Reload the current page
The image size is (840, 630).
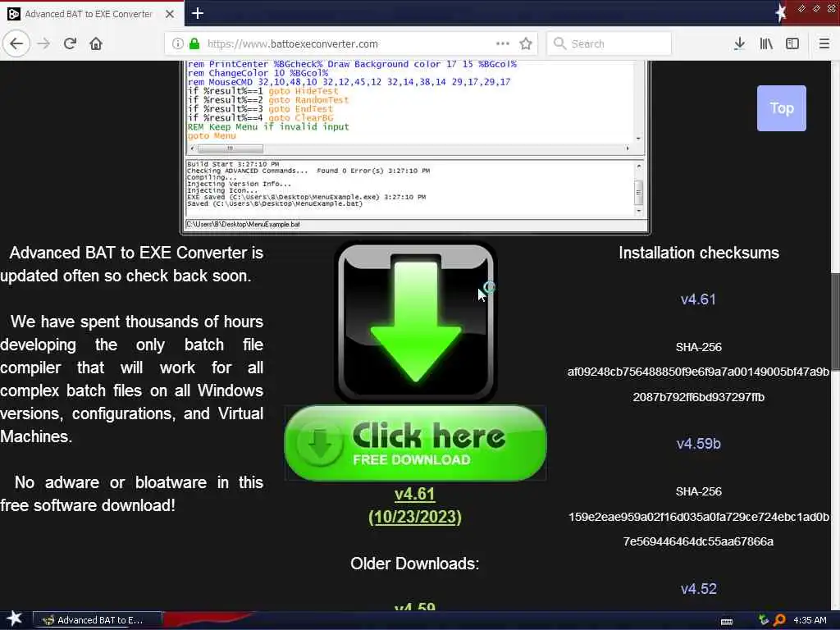pos(70,43)
